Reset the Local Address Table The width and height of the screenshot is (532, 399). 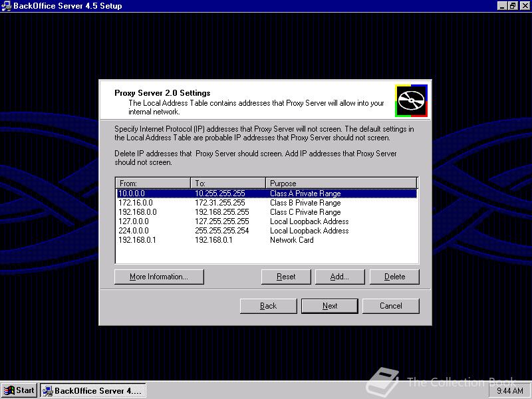pos(286,277)
